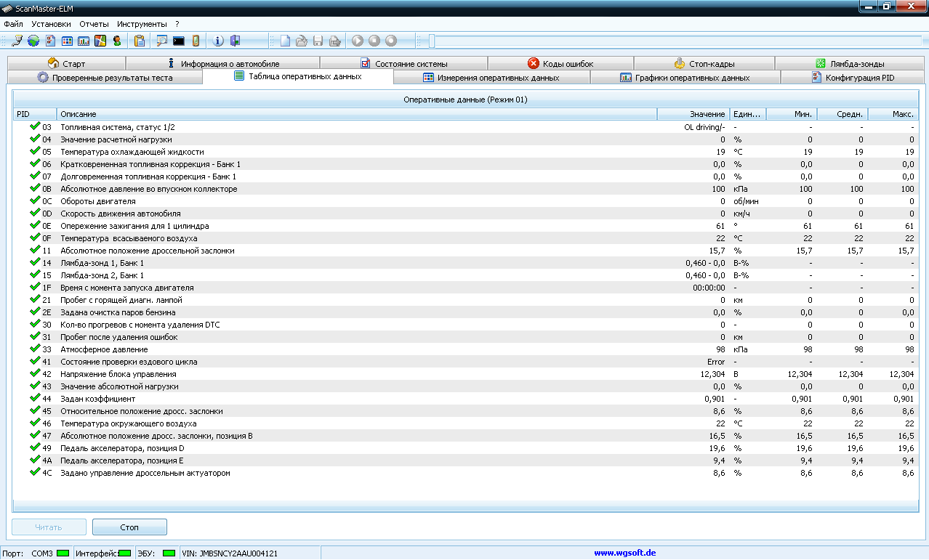Open the www.wgsoft.de link
The image size is (929, 560).
pos(625,553)
